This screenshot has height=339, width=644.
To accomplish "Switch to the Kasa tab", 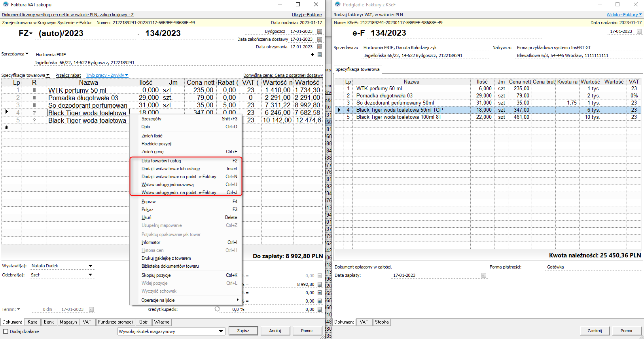I will click(32, 322).
